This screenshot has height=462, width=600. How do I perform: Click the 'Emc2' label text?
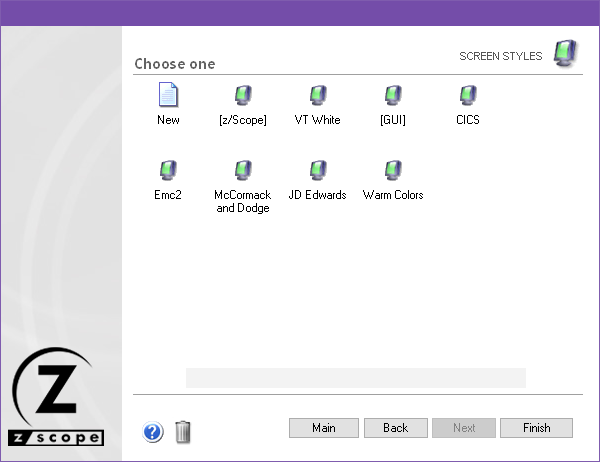(168, 195)
